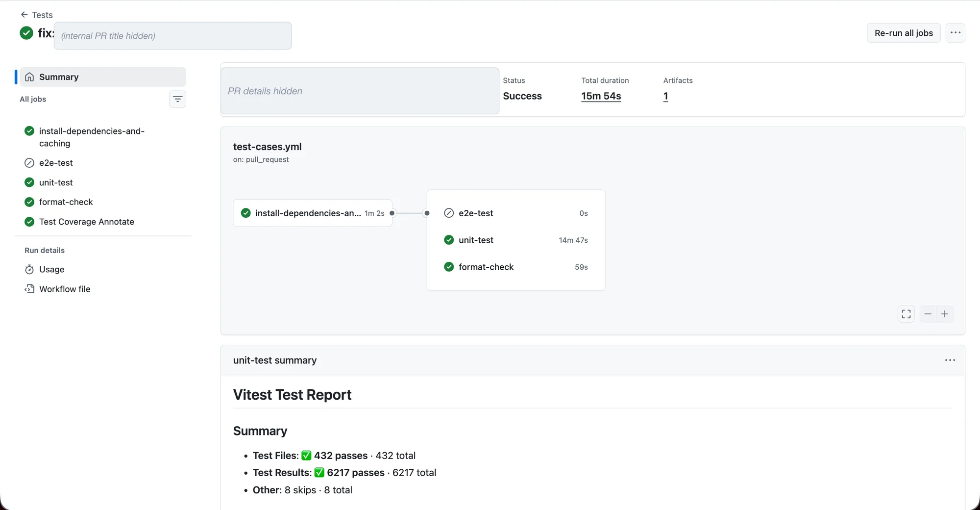The width and height of the screenshot is (980, 510).
Task: Toggle fullscreen for workflow graph
Action: click(906, 314)
